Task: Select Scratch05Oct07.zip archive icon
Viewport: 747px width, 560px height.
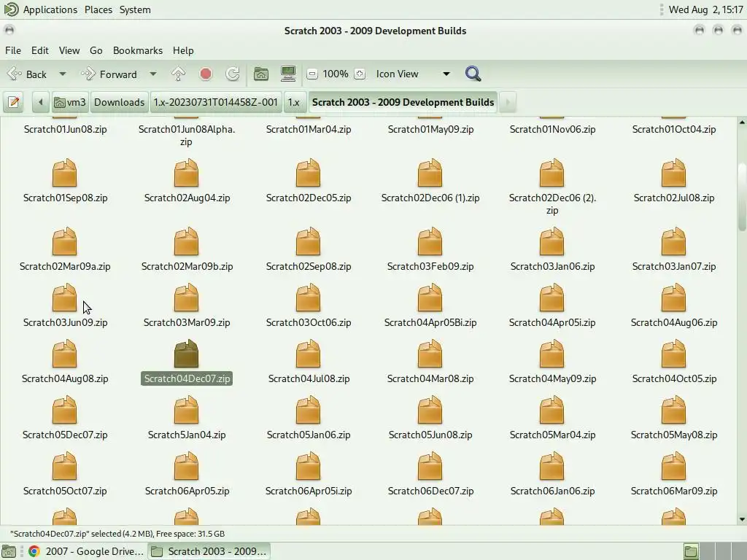Action: coord(64,466)
